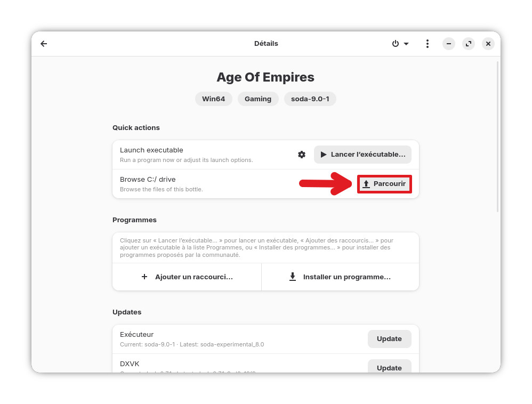This screenshot has height=404, width=532.
Task: Click the Gaming tag
Action: [258, 99]
